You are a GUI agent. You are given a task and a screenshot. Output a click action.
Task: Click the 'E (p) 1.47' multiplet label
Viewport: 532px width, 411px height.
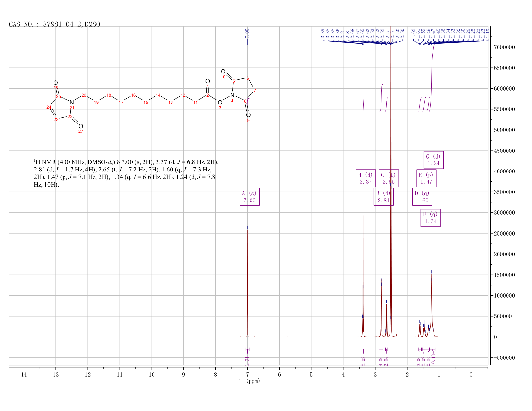[x=426, y=178]
